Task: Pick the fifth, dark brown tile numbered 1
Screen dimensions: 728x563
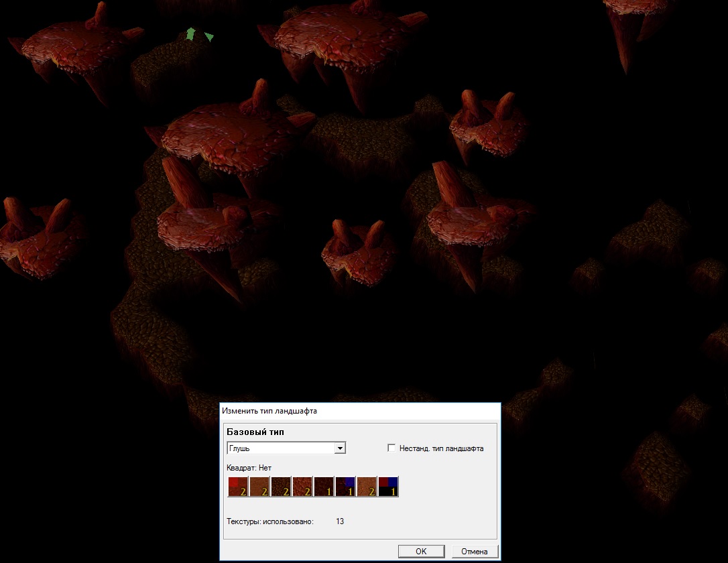Action: pyautogui.click(x=324, y=487)
